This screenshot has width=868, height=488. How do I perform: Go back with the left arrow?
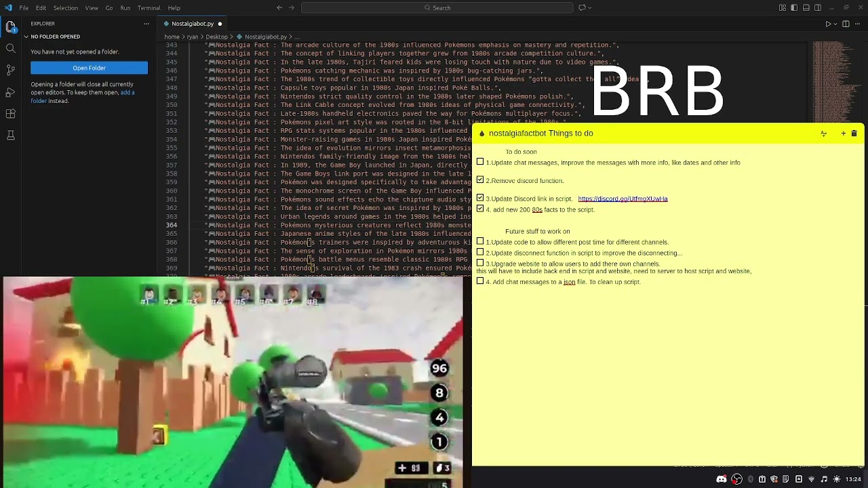point(279,7)
